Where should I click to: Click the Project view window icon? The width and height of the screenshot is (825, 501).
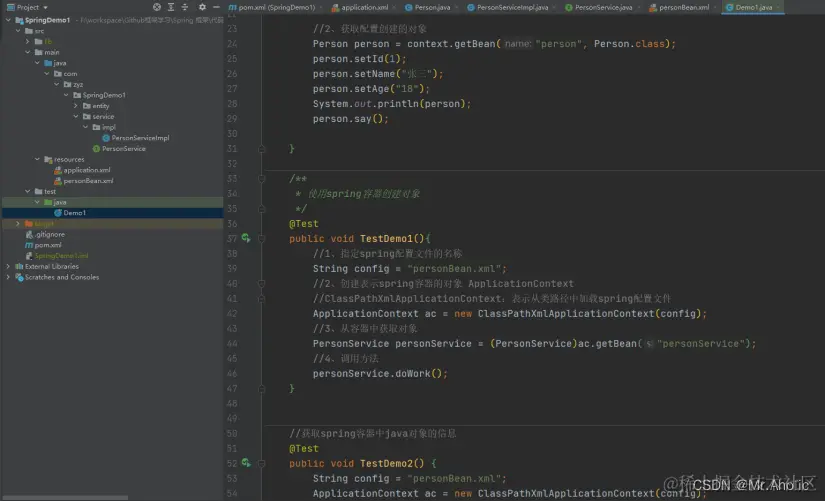pyautogui.click(x=11, y=7)
